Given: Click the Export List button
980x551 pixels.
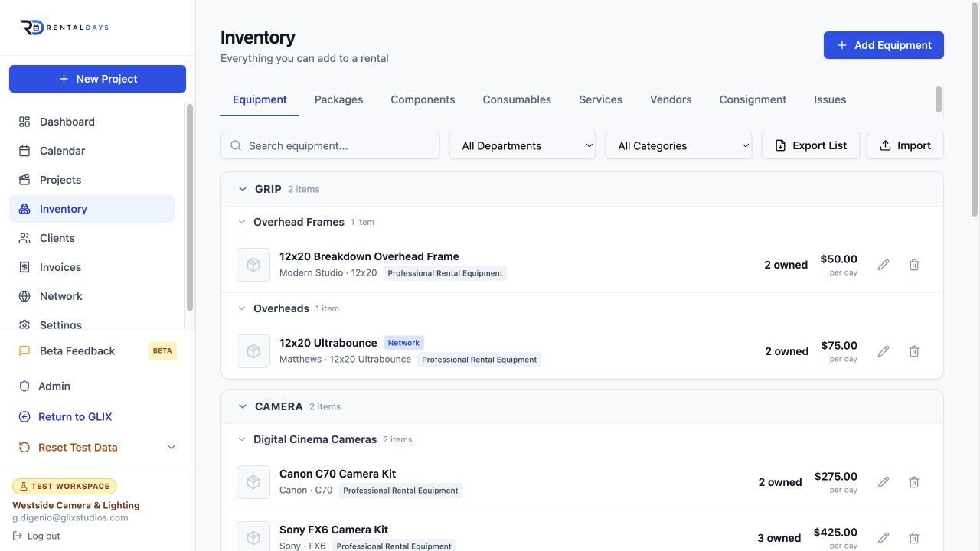Looking at the screenshot, I should pyautogui.click(x=811, y=145).
